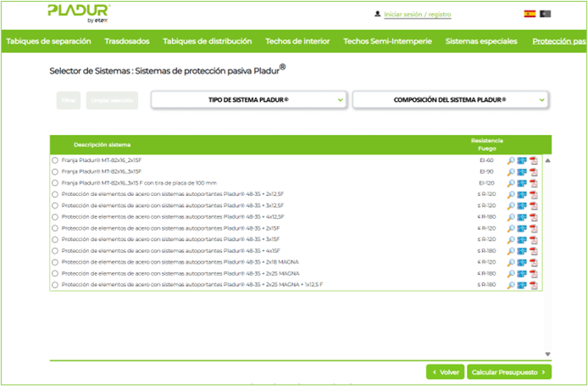Open Composición del Sistema Pladur dropdown
The height and width of the screenshot is (386, 588).
(x=451, y=100)
